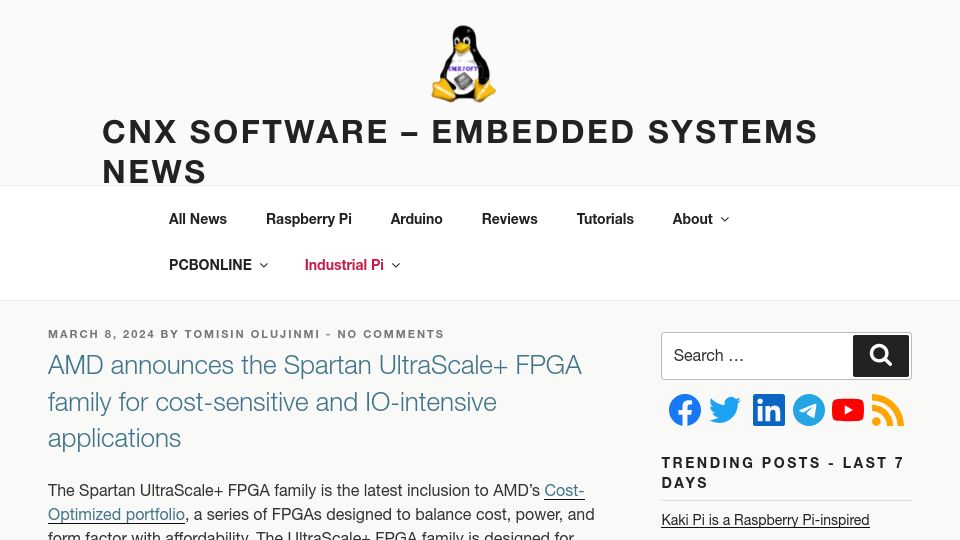This screenshot has height=540, width=960.
Task: Click the March 8, 2024 post date
Action: (x=102, y=334)
